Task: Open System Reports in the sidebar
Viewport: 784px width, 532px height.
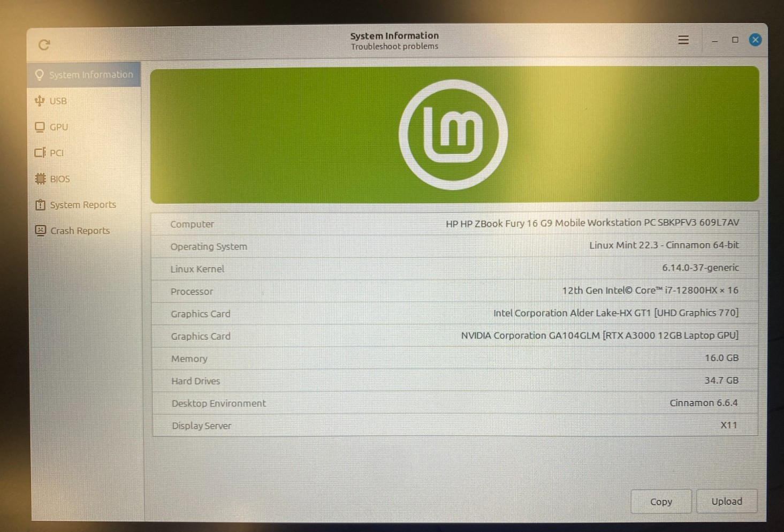Action: point(85,204)
